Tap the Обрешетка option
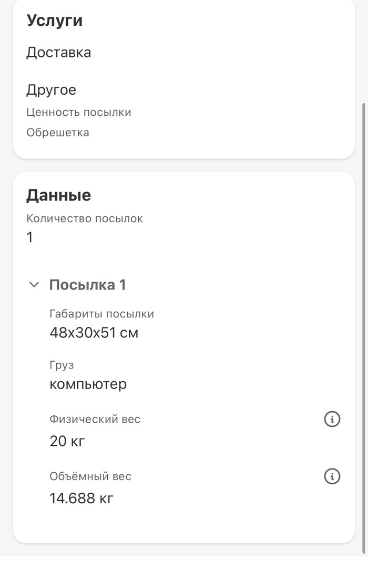Viewport: 368px width, 588px height. point(58,133)
